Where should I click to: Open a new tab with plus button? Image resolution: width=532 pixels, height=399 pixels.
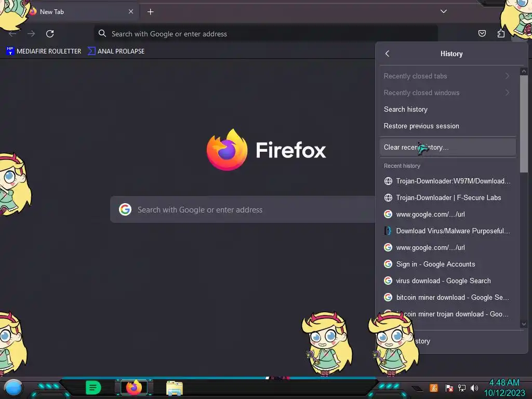(150, 12)
